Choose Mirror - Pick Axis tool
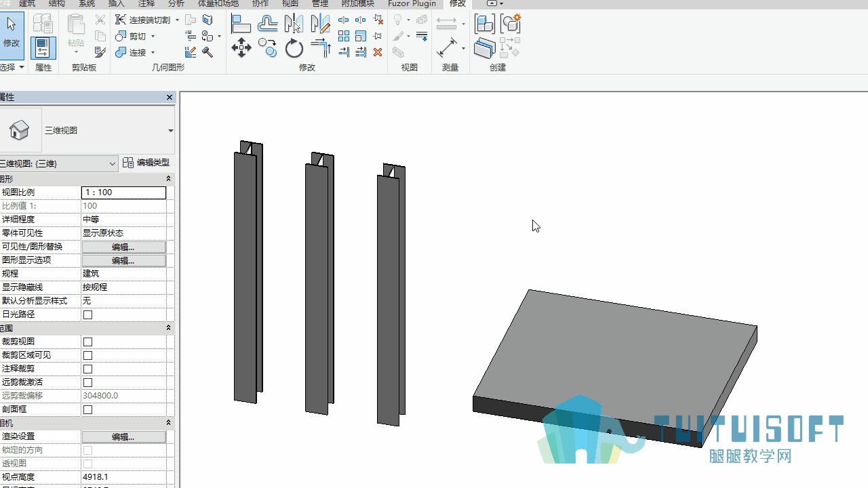This screenshot has height=488, width=868. pyautogui.click(x=294, y=24)
